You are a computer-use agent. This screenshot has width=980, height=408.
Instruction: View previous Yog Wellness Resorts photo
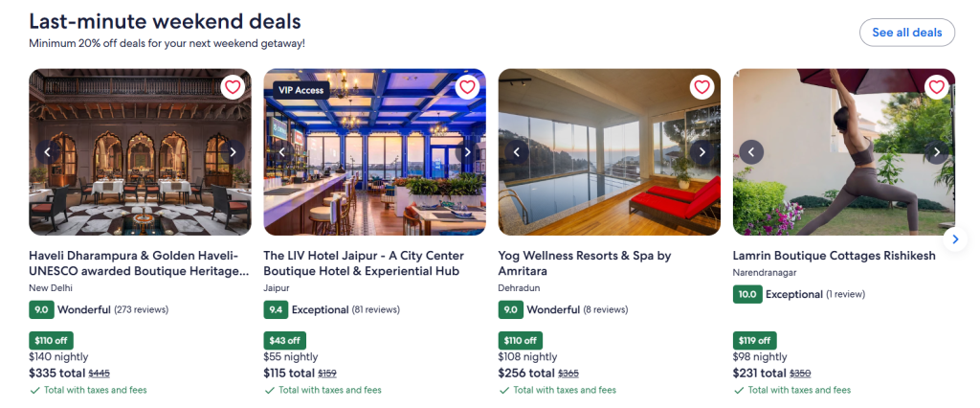tap(517, 151)
